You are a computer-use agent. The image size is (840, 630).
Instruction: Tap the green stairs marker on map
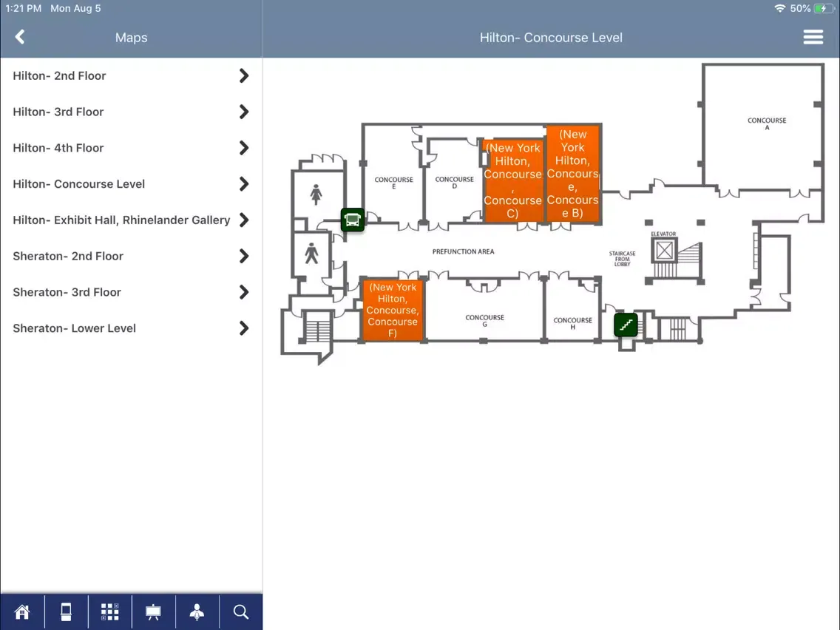click(626, 324)
